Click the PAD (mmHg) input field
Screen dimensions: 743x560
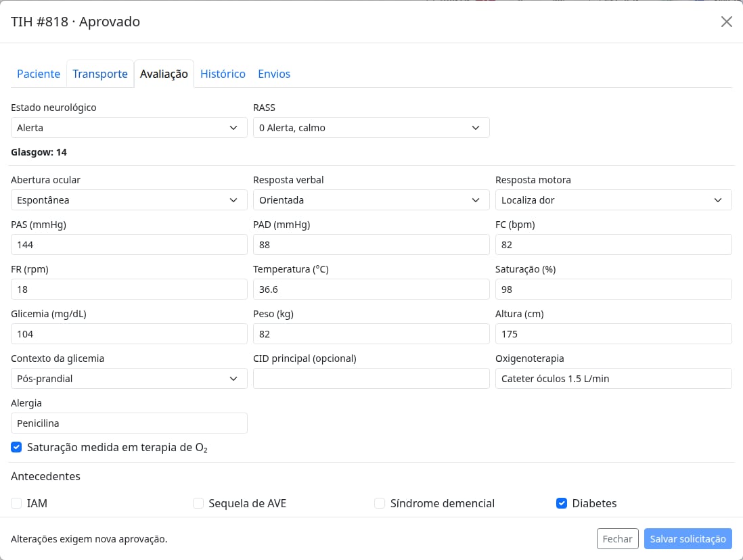371,244
